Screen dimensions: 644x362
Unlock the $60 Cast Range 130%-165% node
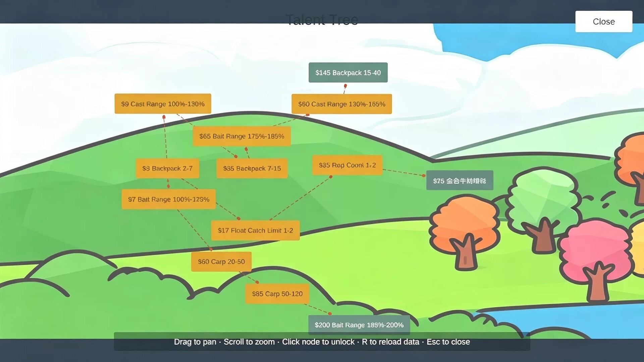[341, 104]
